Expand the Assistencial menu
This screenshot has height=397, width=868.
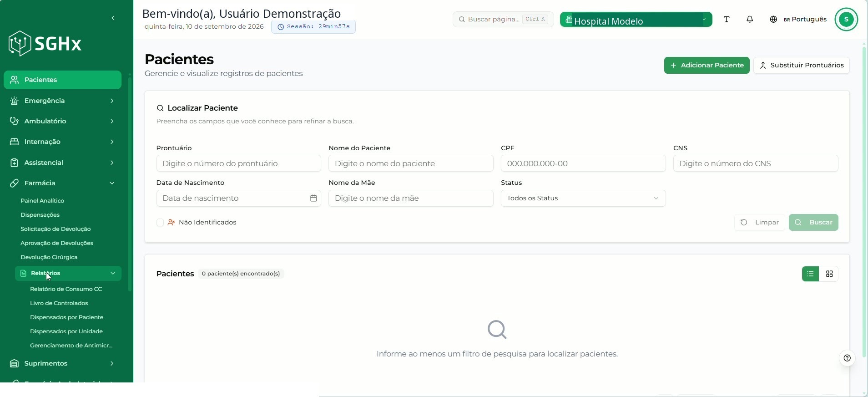[62, 163]
